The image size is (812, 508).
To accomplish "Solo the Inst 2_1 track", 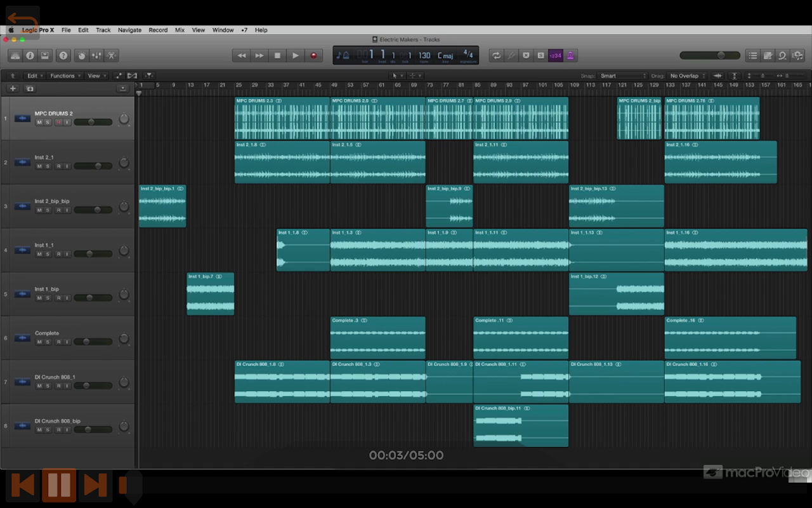I will click(48, 166).
